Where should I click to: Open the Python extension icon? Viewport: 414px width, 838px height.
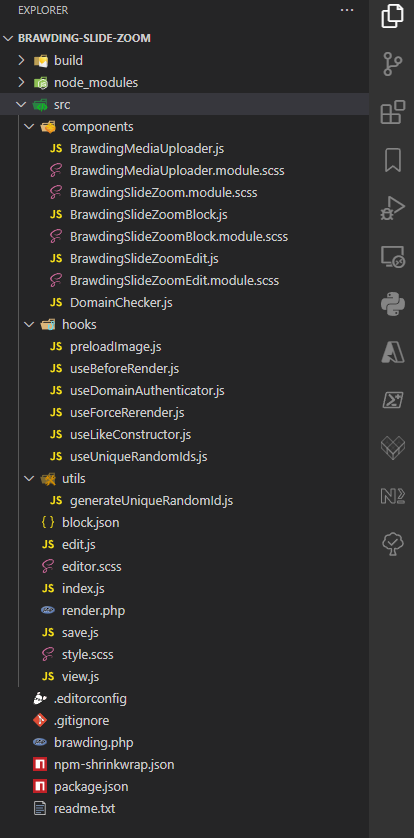pos(393,304)
